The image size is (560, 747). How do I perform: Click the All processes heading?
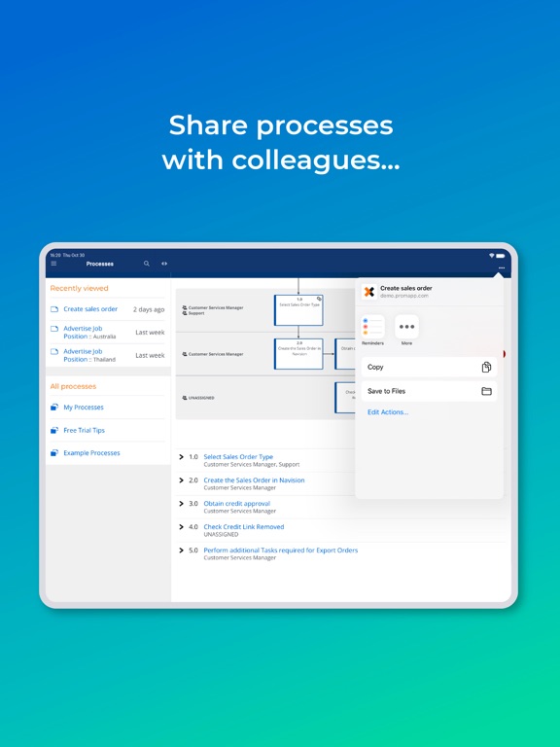click(x=73, y=386)
